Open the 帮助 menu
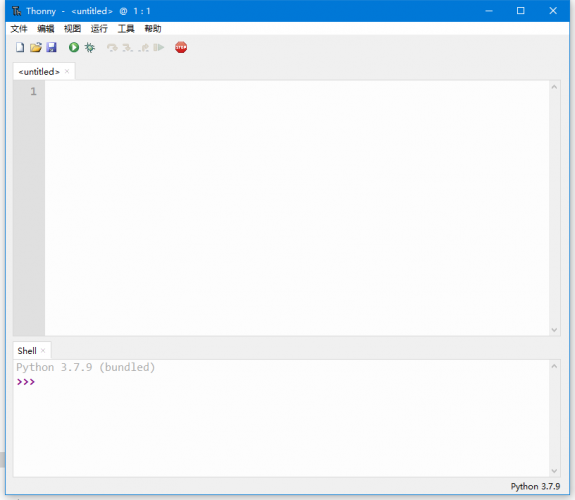 (153, 29)
